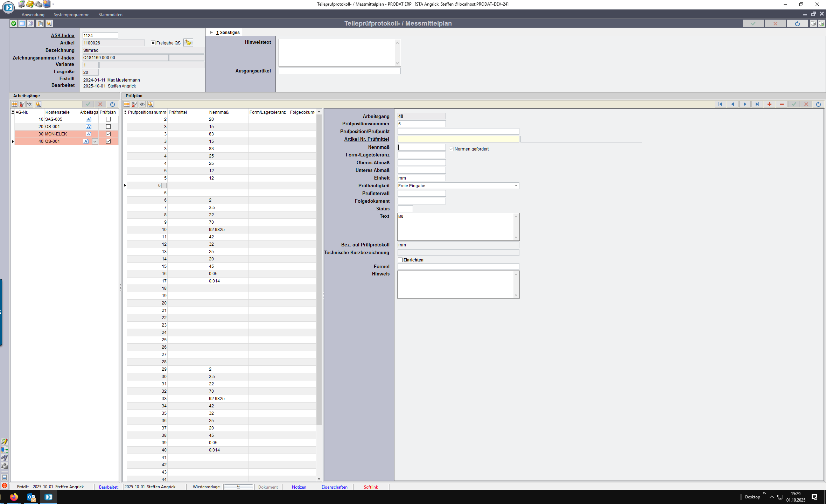Image resolution: width=826 pixels, height=504 pixels.
Task: Clear the filter in the Arbeitsgänge toolbar
Action: point(22,104)
